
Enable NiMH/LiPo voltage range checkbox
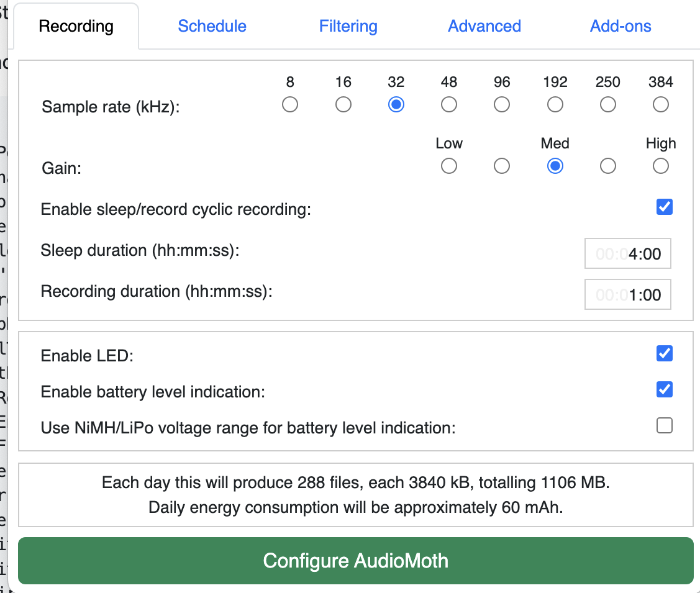(x=665, y=426)
